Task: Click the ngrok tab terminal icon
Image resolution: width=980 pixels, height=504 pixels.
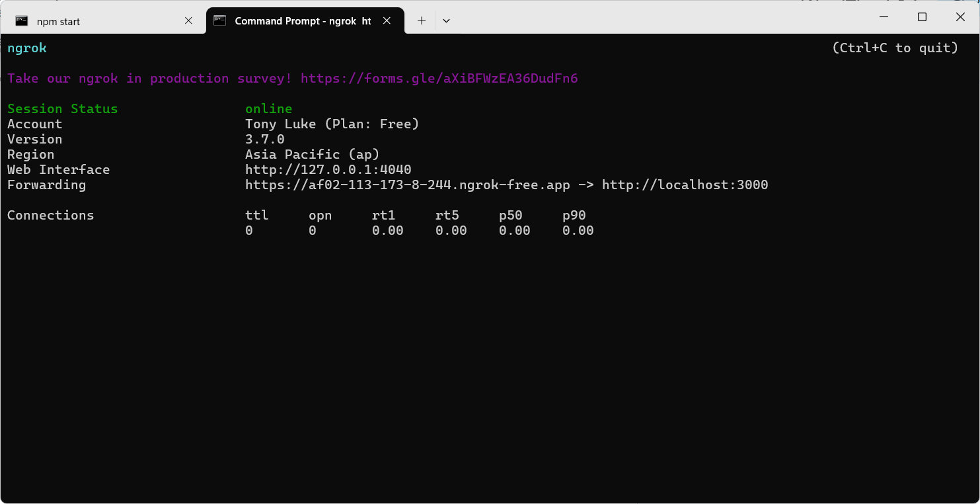Action: point(220,21)
